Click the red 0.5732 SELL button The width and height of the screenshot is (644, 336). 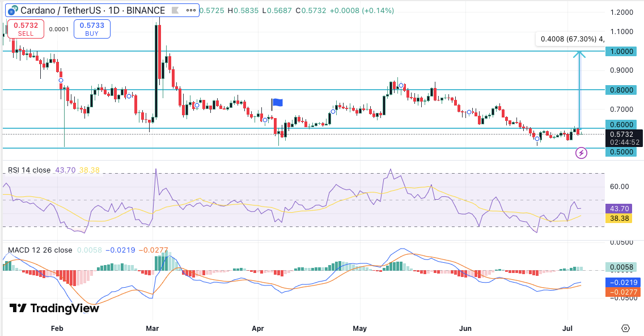coord(26,29)
